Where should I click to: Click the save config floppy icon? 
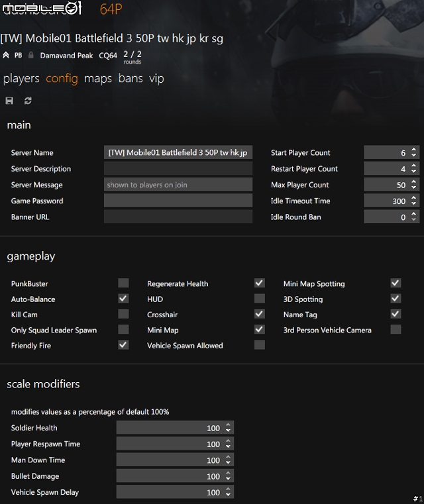tap(9, 101)
